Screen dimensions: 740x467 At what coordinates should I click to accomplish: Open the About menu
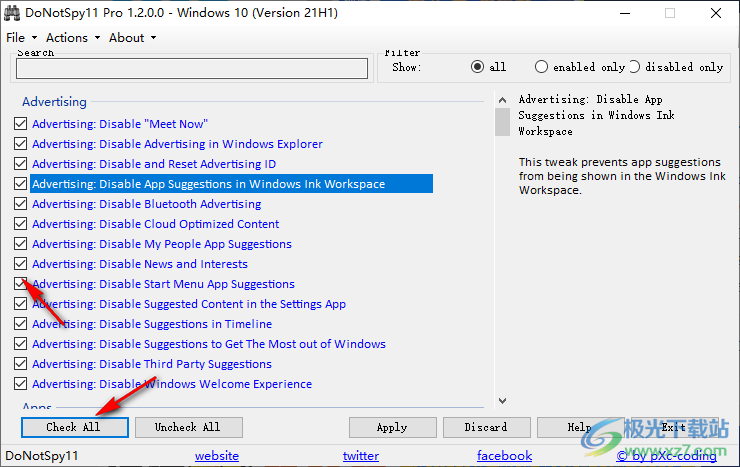click(x=132, y=38)
